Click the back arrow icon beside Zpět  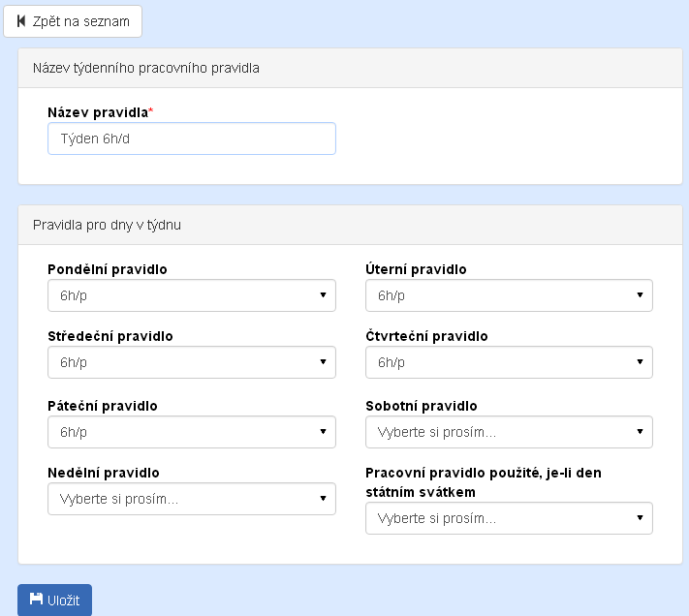point(20,21)
